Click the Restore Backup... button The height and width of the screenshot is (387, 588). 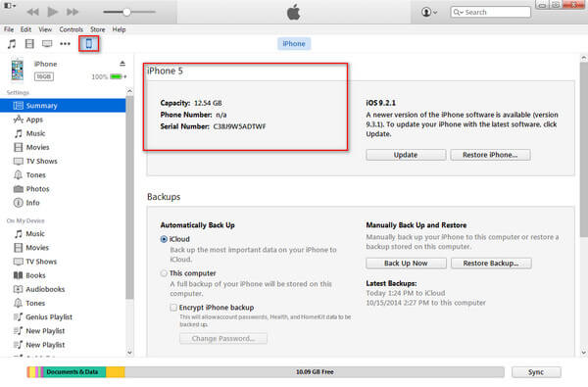click(491, 264)
